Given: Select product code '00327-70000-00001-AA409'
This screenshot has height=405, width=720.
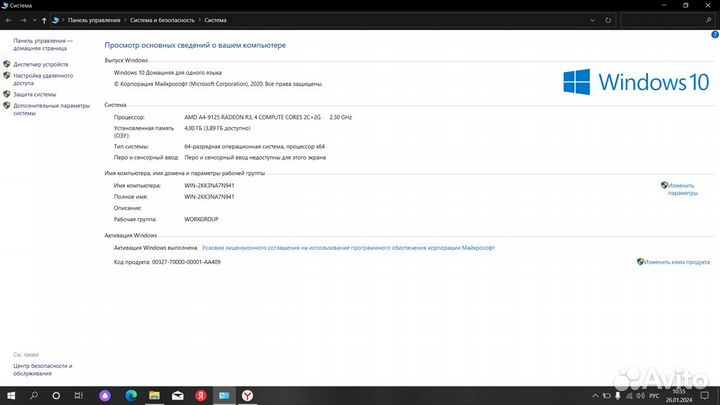Looking at the screenshot, I should [186, 262].
